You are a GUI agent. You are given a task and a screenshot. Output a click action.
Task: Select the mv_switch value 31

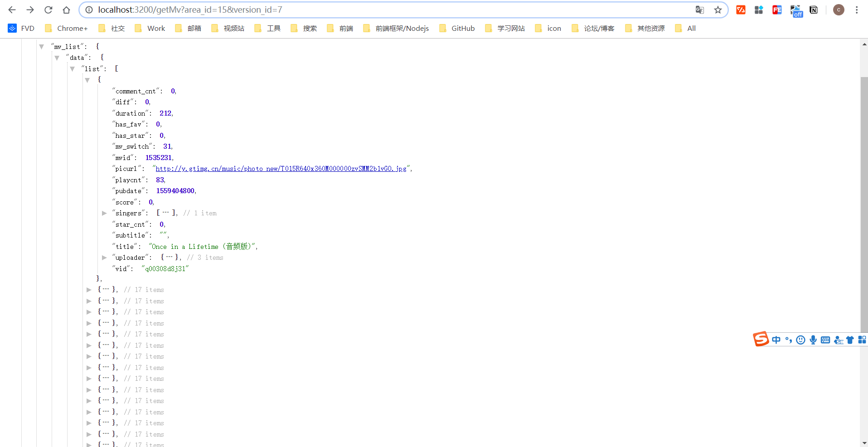167,146
